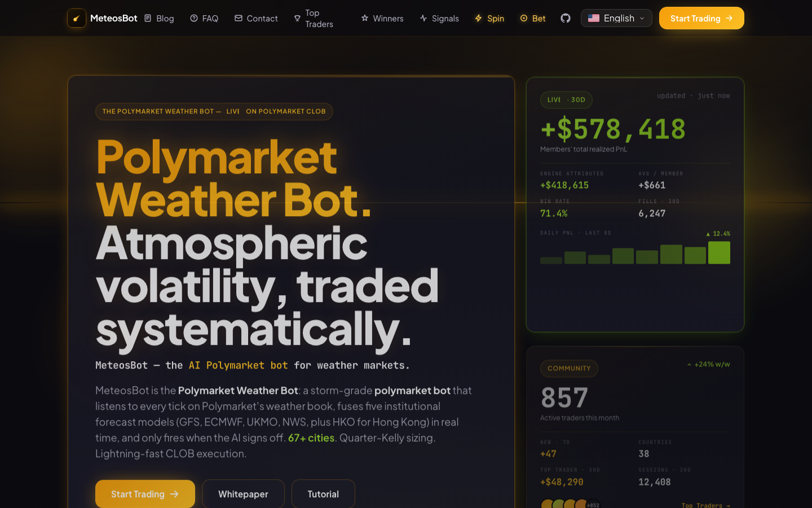Screen dimensions: 812x508
Task: Go to the FAQ page
Action: pyautogui.click(x=204, y=18)
